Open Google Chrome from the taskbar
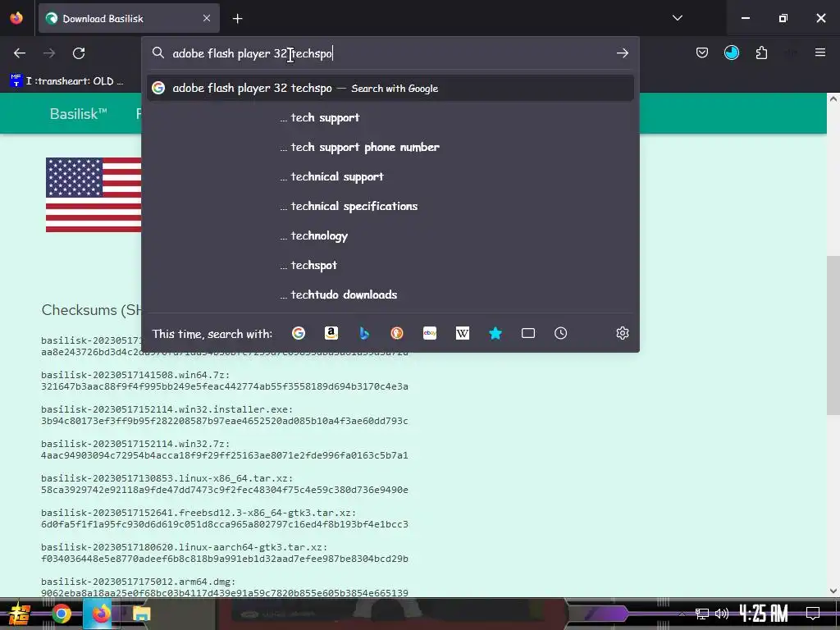 [61, 614]
